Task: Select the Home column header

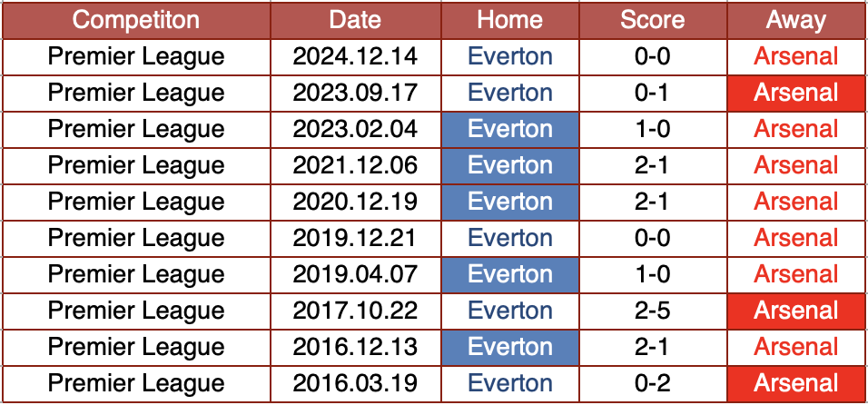Action: tap(509, 20)
